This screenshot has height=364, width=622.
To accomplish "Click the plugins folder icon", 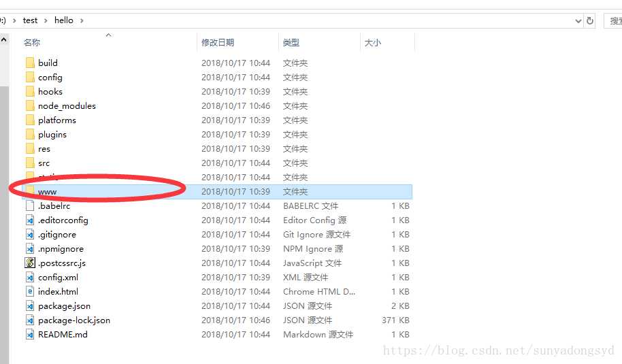I will [x=30, y=134].
